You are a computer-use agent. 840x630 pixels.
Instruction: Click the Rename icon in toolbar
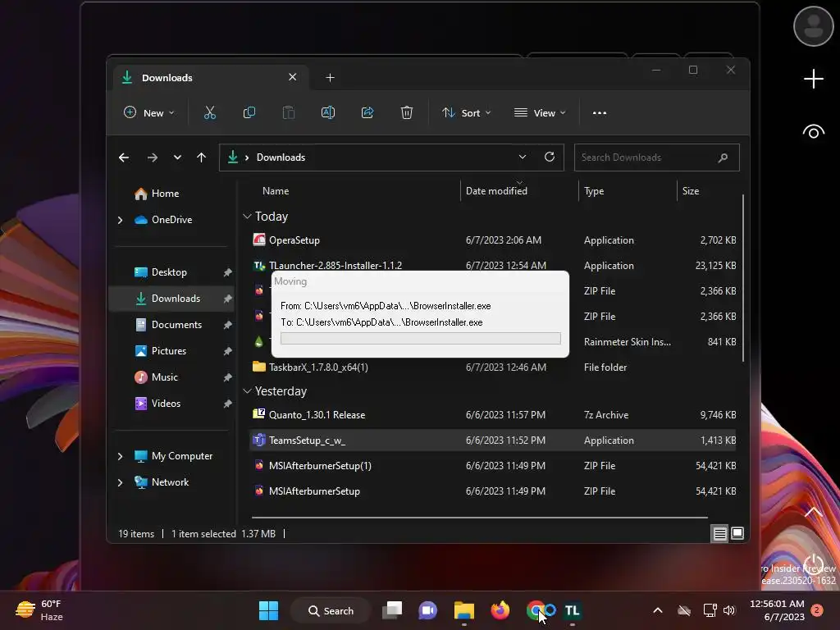coord(328,112)
